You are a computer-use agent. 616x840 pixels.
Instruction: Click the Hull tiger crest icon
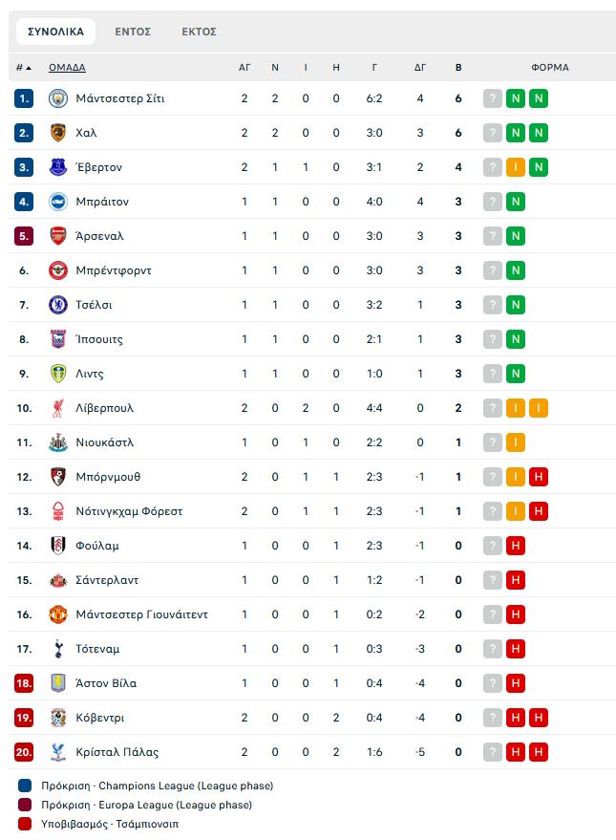tap(58, 133)
